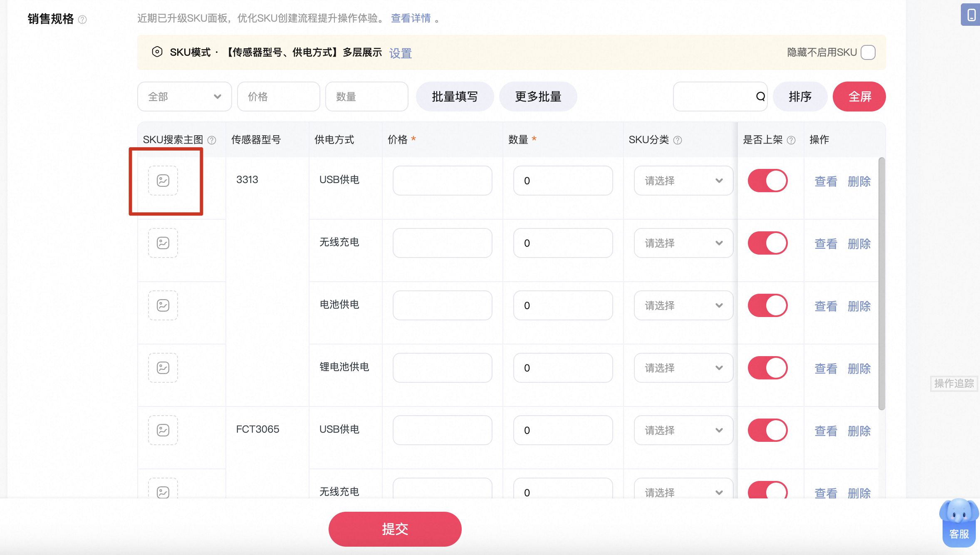The width and height of the screenshot is (980, 555).
Task: Open SKU分类 dropdown for 3313 USB供电
Action: coord(683,181)
